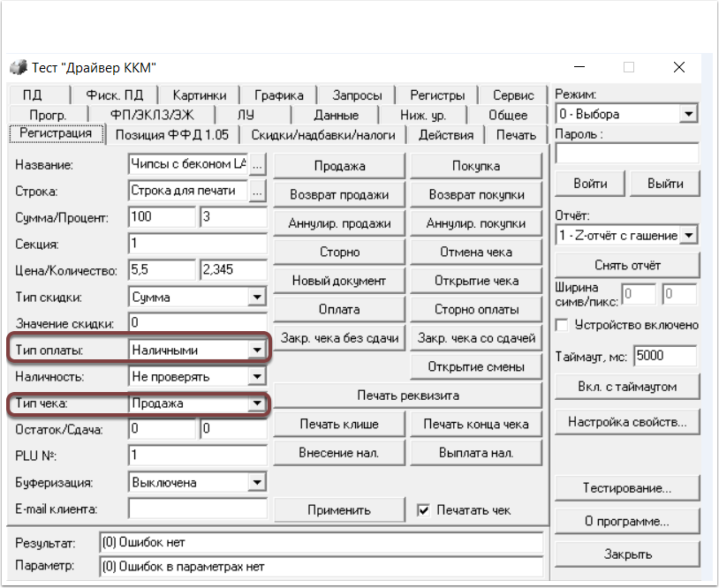Click the Печать клише button
The width and height of the screenshot is (719, 588).
(339, 424)
